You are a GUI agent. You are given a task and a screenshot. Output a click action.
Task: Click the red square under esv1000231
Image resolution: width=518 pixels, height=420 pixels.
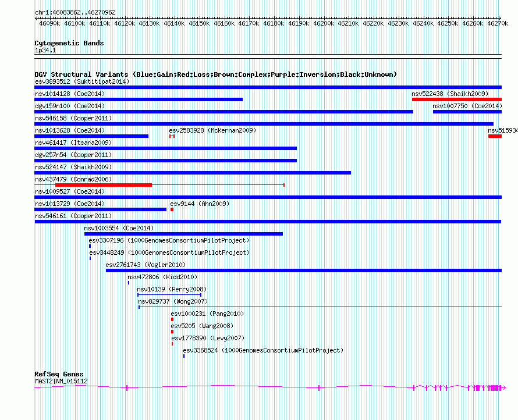[172, 319]
